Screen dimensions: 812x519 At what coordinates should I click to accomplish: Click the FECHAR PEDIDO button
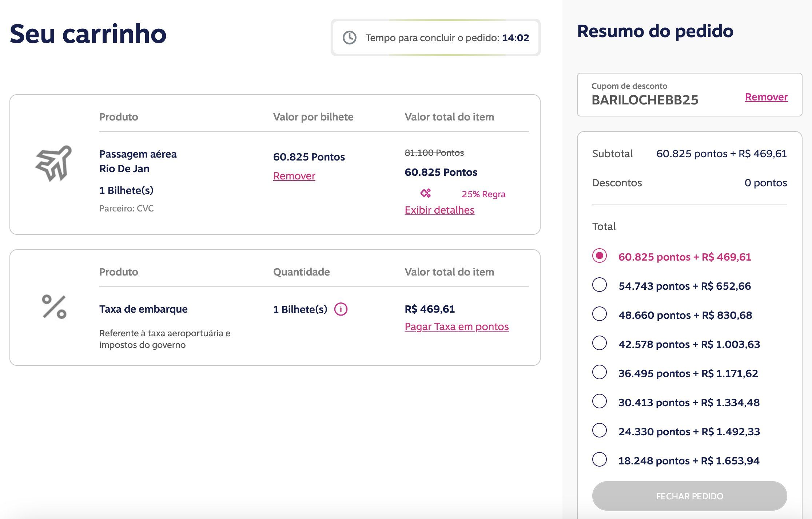pos(689,496)
